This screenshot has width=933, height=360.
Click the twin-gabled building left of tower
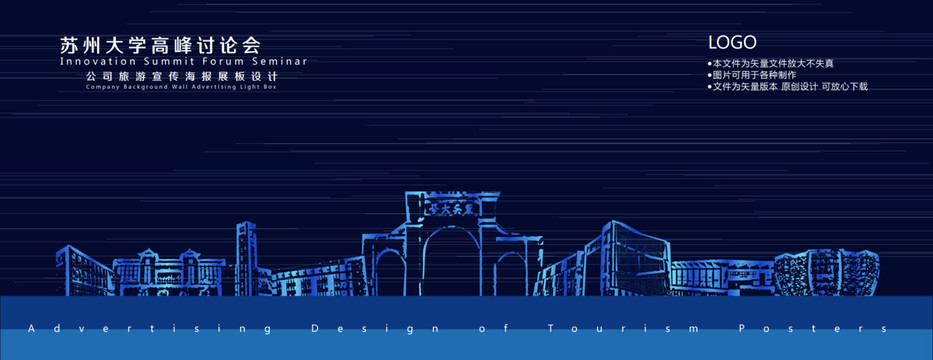[169, 273]
